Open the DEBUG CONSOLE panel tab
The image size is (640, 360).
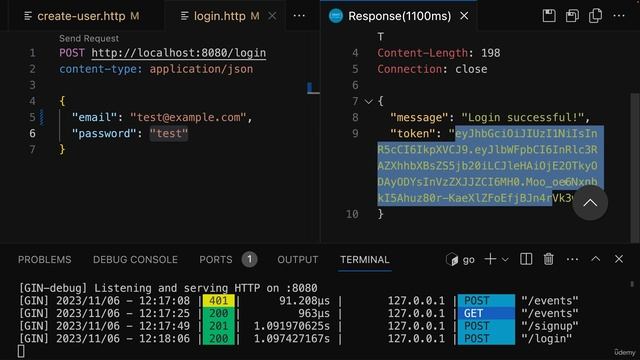point(135,260)
